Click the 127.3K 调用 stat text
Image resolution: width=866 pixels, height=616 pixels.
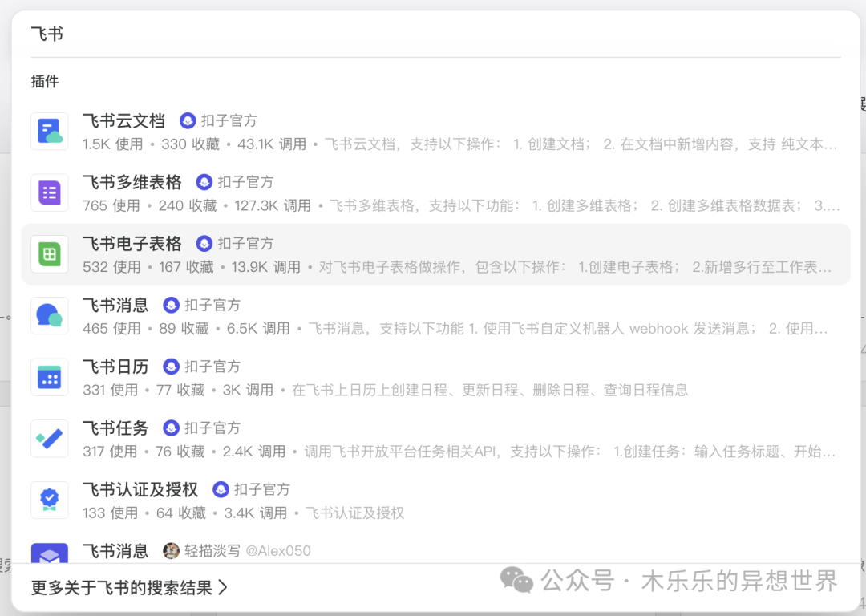tap(273, 205)
